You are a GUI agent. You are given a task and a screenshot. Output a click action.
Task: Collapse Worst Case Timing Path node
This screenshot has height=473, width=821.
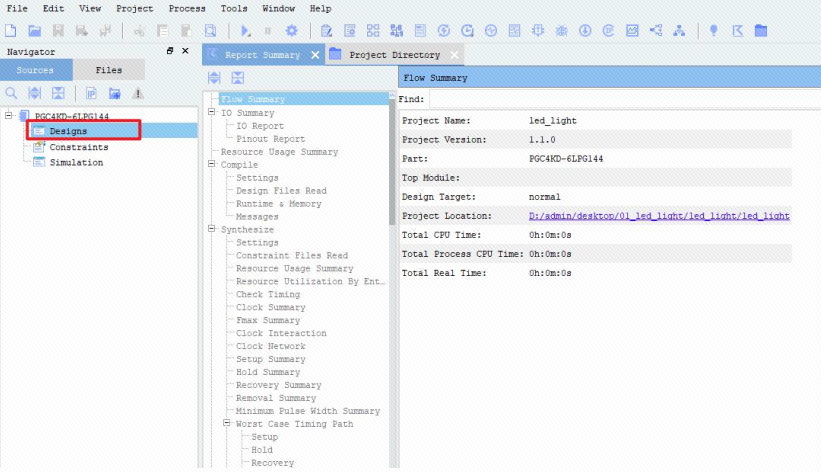pos(227,423)
